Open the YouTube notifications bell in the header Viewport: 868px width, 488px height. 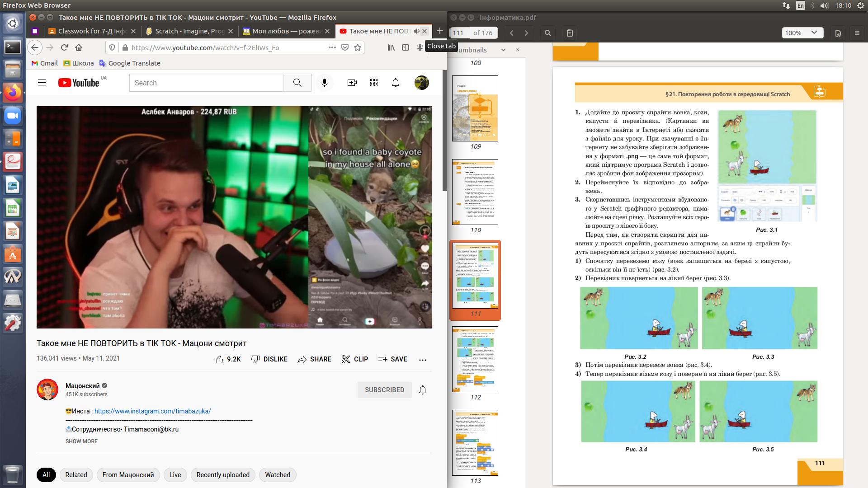tap(395, 83)
